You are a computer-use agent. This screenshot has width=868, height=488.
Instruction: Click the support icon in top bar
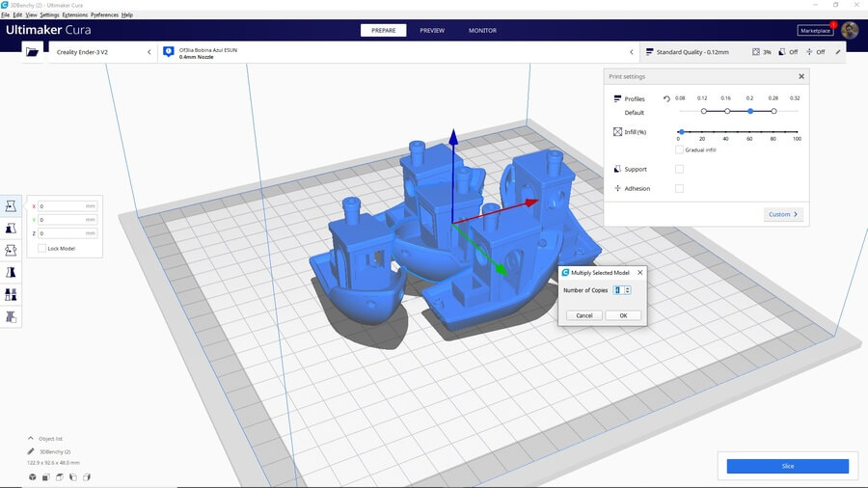781,52
